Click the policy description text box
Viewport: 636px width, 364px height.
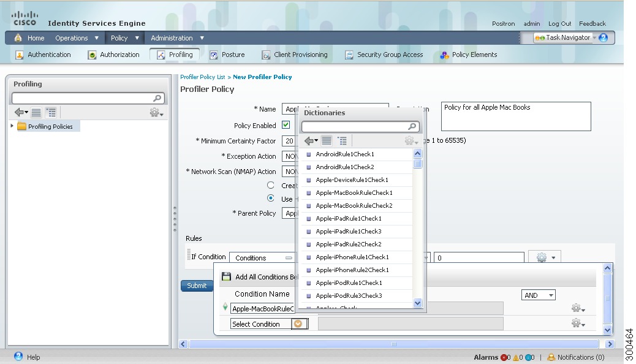(515, 116)
